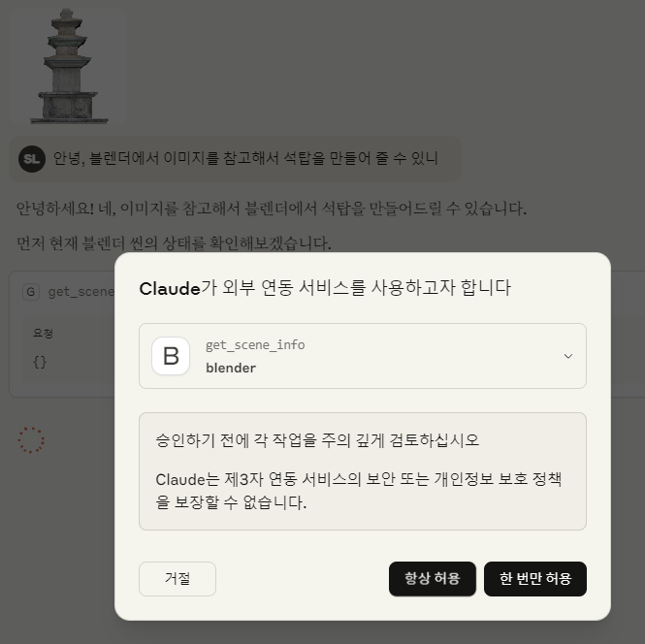Allow once with 한 번만 허용
The height and width of the screenshot is (644, 645).
(x=535, y=579)
